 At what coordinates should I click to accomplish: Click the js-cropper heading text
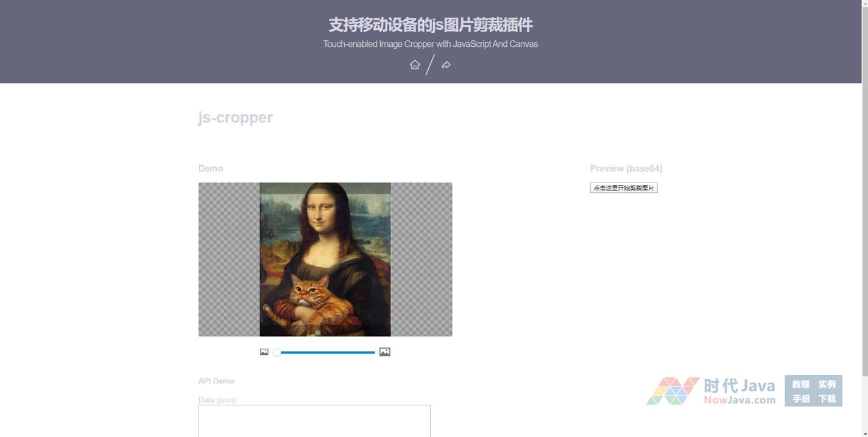[235, 117]
